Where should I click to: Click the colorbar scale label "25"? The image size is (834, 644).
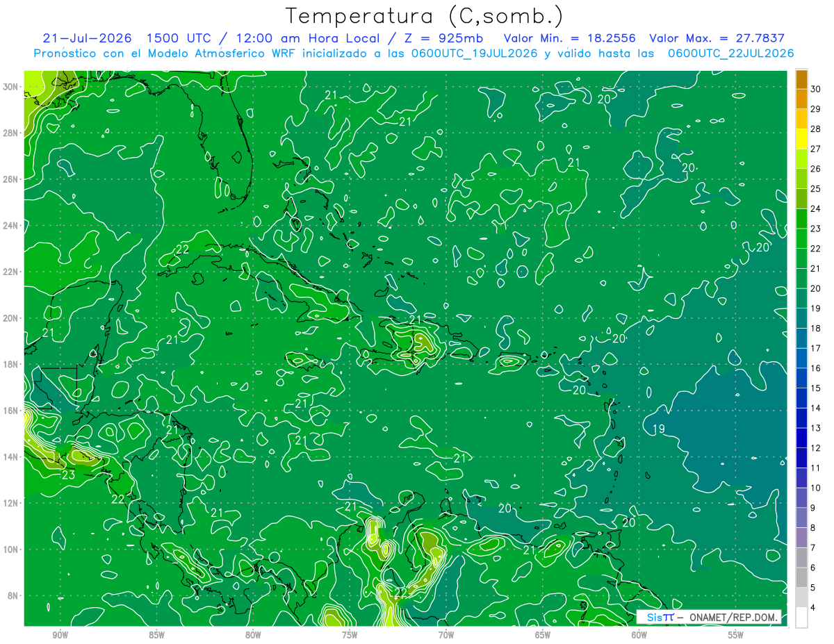pyautogui.click(x=816, y=188)
